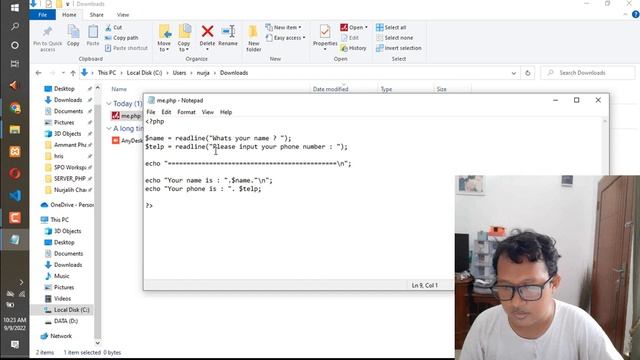640x360 pixels.
Task: Open Notepad View menu
Action: click(207, 112)
